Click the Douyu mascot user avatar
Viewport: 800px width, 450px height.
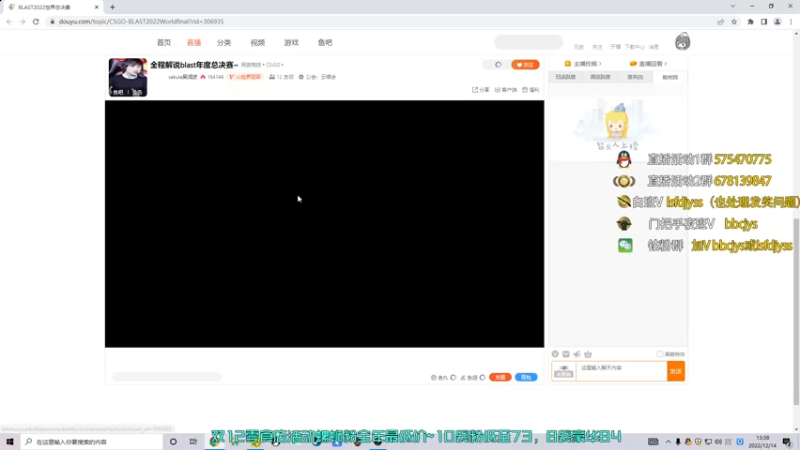click(x=683, y=42)
